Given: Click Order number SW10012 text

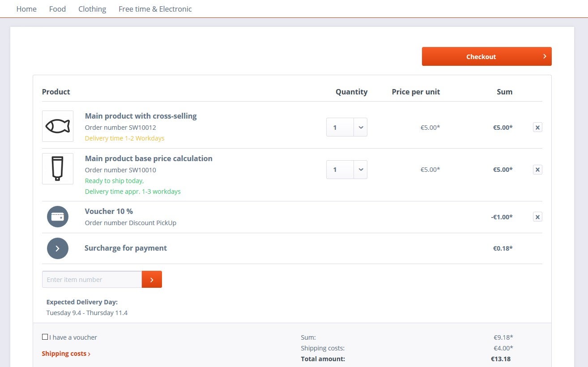Looking at the screenshot, I should click(120, 128).
